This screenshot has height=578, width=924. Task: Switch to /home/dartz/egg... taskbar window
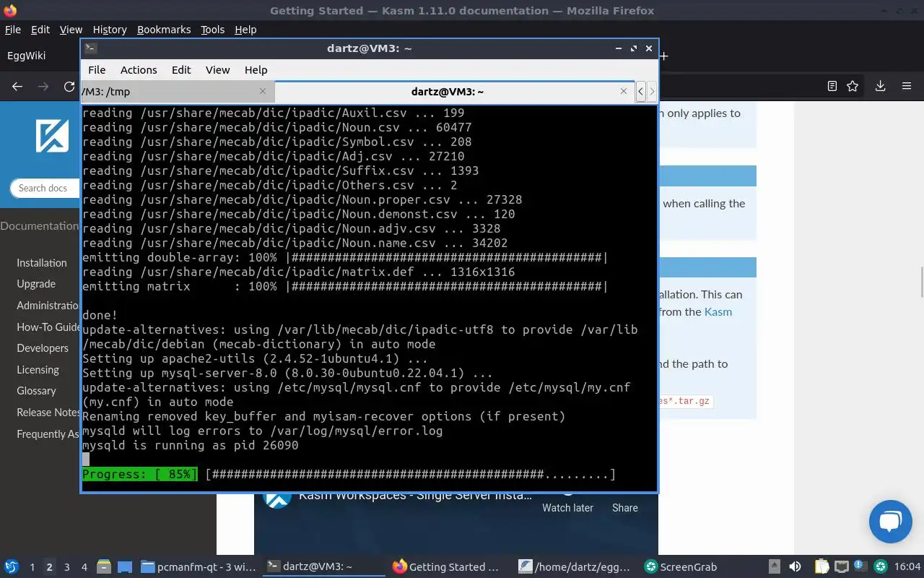(x=575, y=567)
